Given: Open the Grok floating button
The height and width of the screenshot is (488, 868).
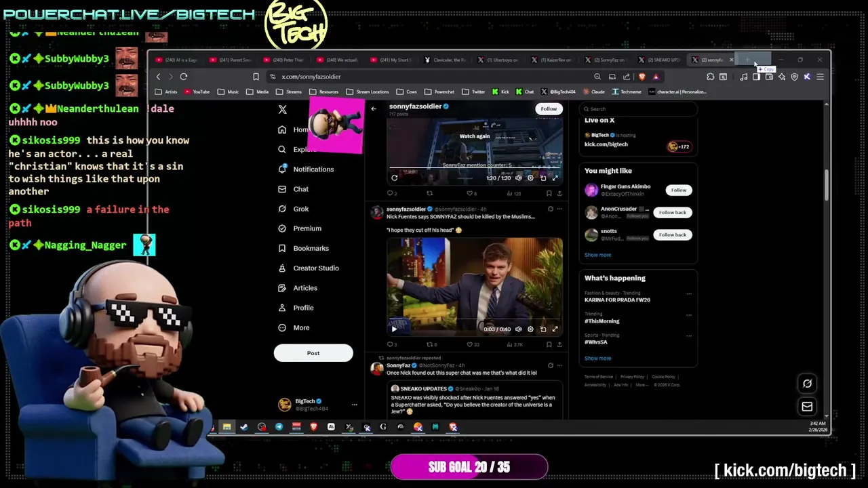Looking at the screenshot, I should 807,384.
